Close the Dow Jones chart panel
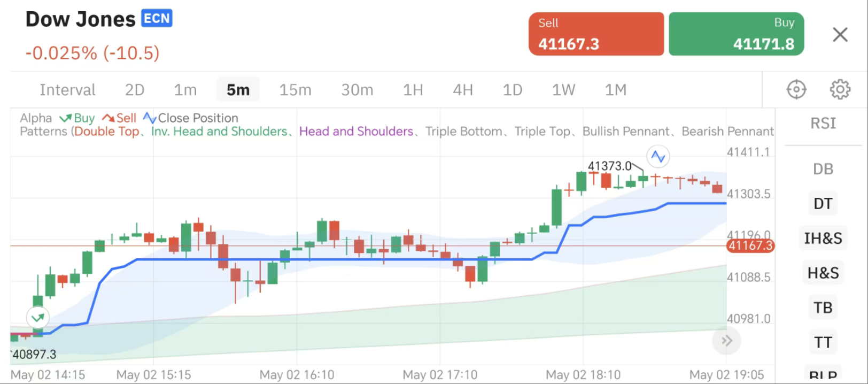Viewport: 868px width, 384px height. point(840,35)
